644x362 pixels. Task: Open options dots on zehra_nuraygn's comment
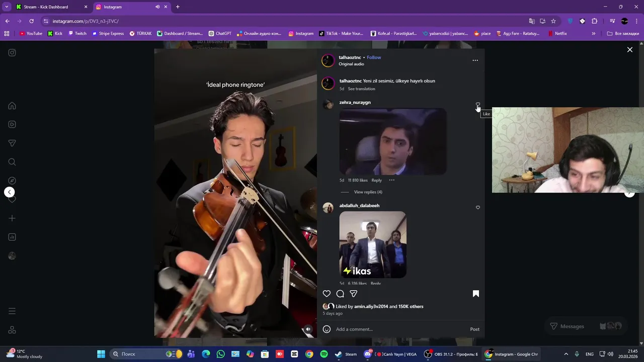391,180
